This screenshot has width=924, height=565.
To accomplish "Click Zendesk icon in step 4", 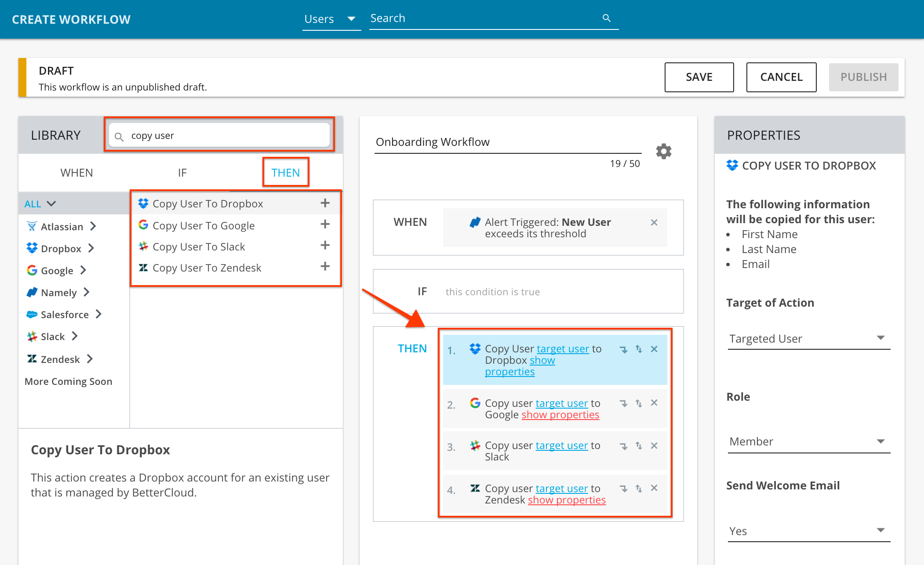I will coord(475,488).
